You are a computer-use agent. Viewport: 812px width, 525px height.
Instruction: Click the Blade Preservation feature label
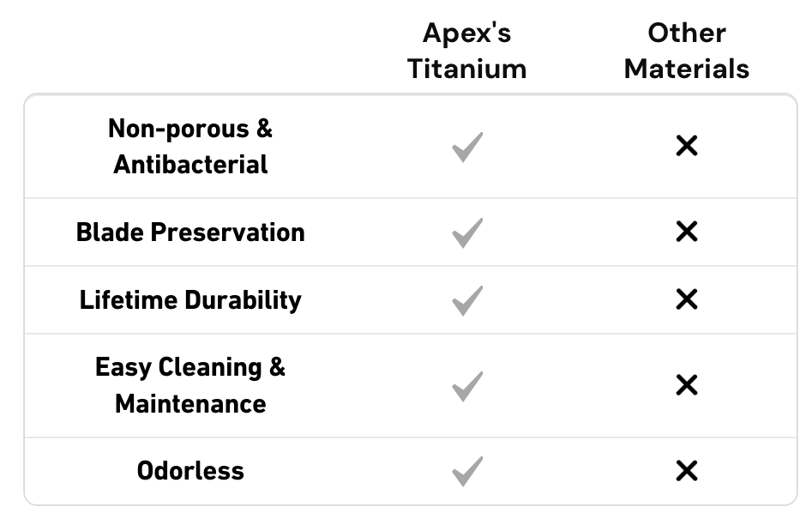pos(190,232)
